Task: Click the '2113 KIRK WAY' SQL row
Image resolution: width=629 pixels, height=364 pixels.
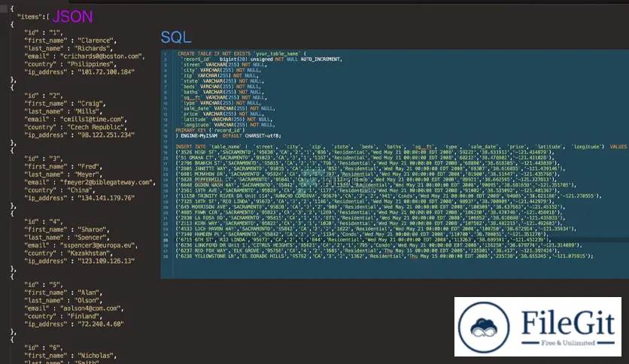Action: (x=366, y=223)
